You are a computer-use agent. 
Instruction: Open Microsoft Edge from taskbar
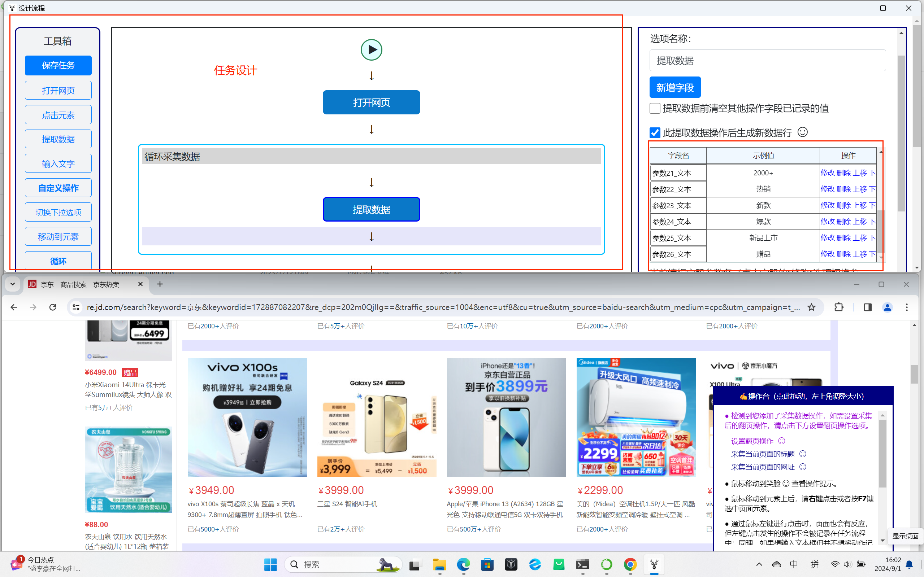tap(464, 564)
